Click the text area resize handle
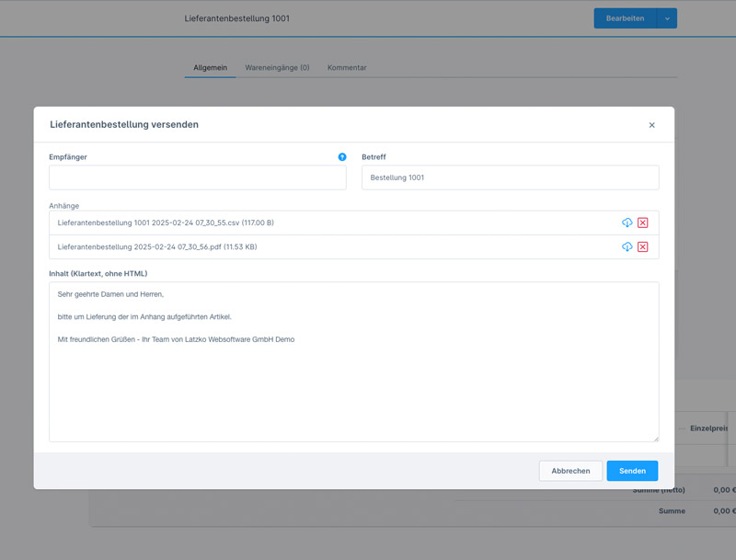 tap(656, 438)
